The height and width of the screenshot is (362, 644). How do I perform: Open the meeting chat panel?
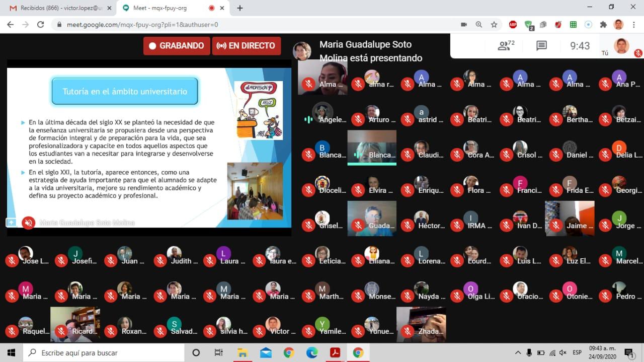pos(541,46)
